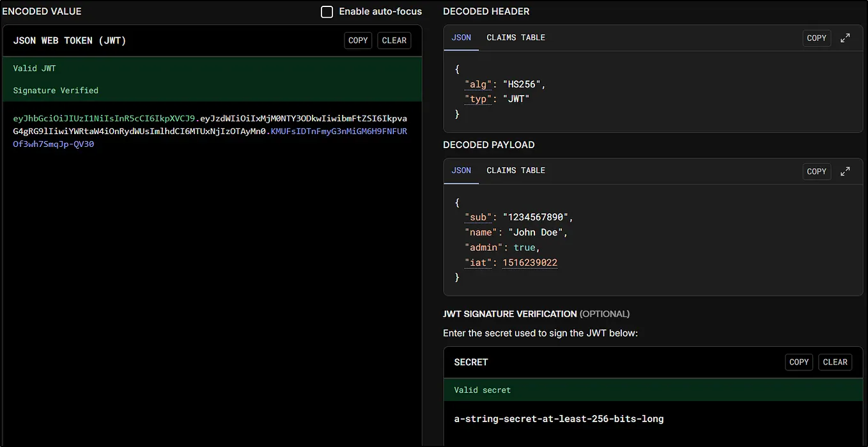Click the "alg" key in header
Viewport: 868px width, 447px height.
(x=478, y=84)
